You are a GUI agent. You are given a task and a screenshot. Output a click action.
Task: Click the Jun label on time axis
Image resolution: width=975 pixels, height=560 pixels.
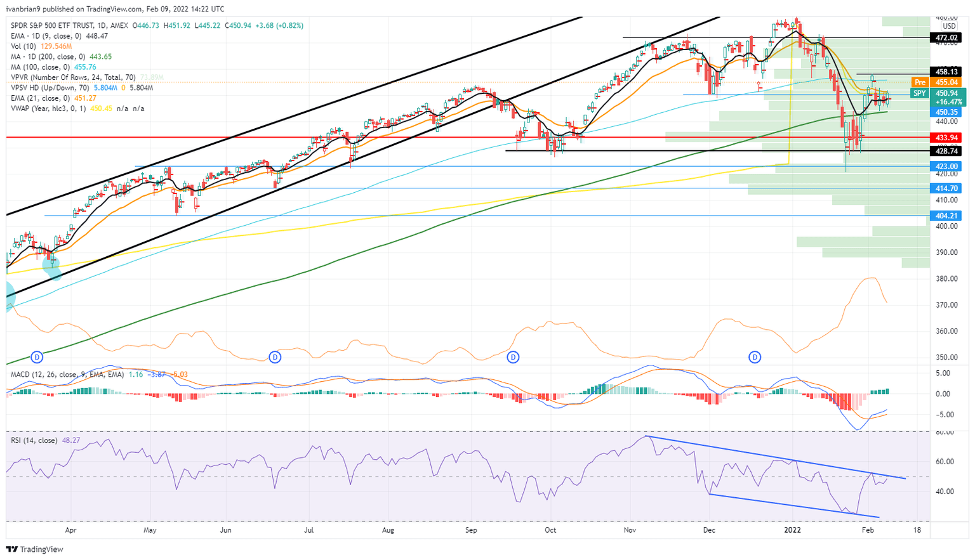click(x=225, y=530)
